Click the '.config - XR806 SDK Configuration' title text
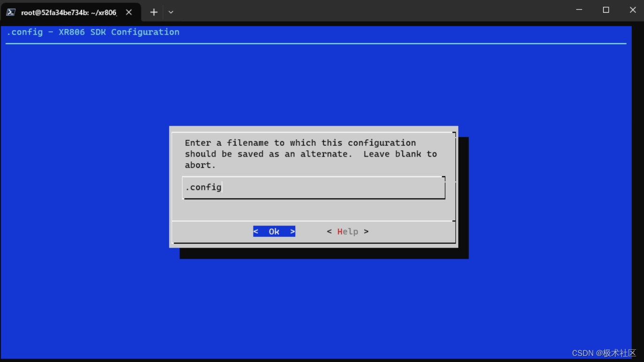The image size is (644, 362). (93, 32)
